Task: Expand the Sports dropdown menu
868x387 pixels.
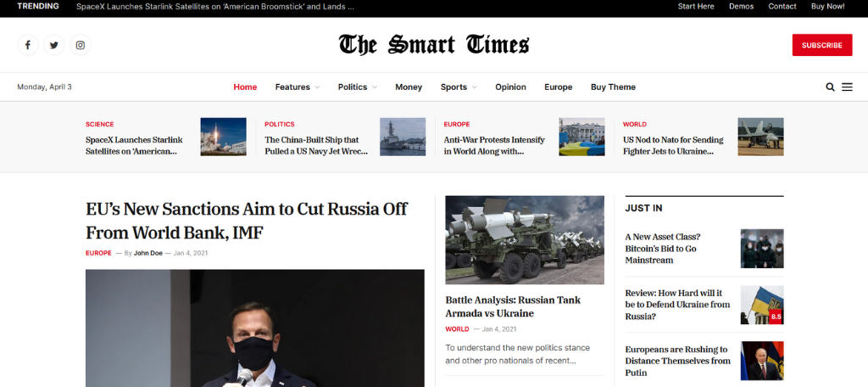Action: pyautogui.click(x=458, y=87)
